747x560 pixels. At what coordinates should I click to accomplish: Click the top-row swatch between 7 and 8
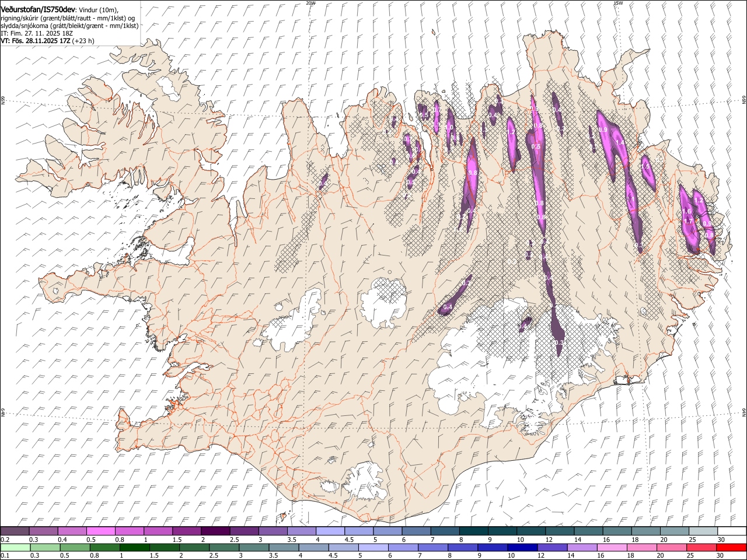pyautogui.click(x=445, y=531)
